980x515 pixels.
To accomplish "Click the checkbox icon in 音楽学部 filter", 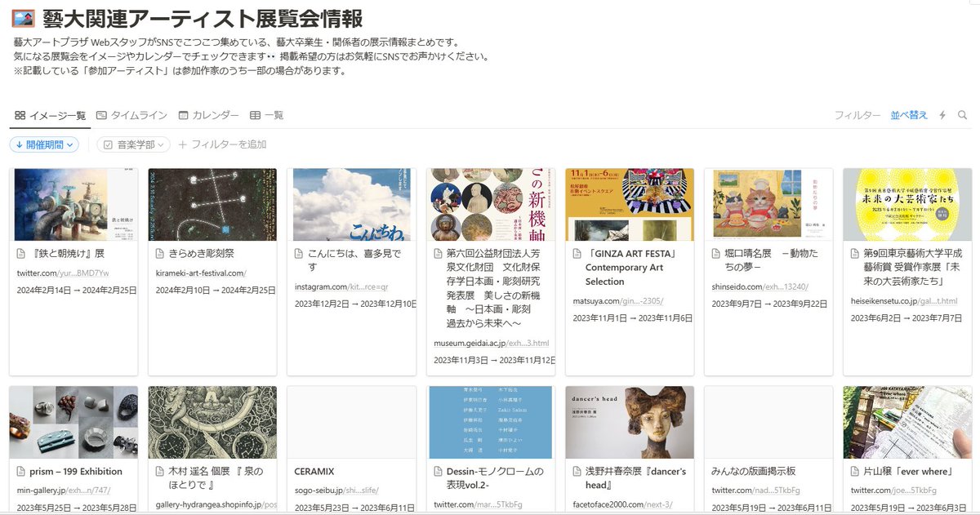I will (x=108, y=144).
